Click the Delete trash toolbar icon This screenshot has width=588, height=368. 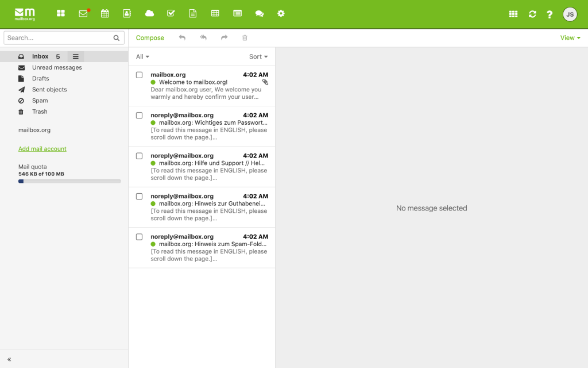tap(245, 37)
